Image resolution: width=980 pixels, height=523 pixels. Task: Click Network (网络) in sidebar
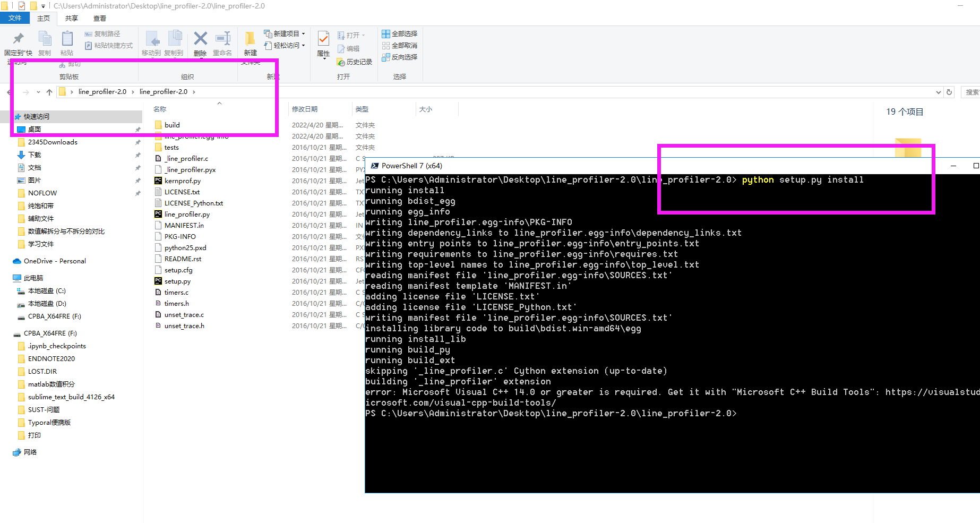pos(30,452)
